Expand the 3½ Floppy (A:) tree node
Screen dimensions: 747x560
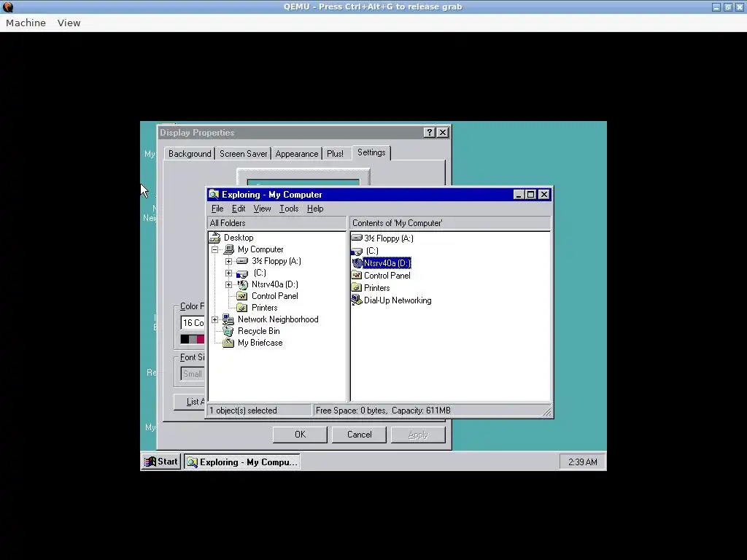228,261
